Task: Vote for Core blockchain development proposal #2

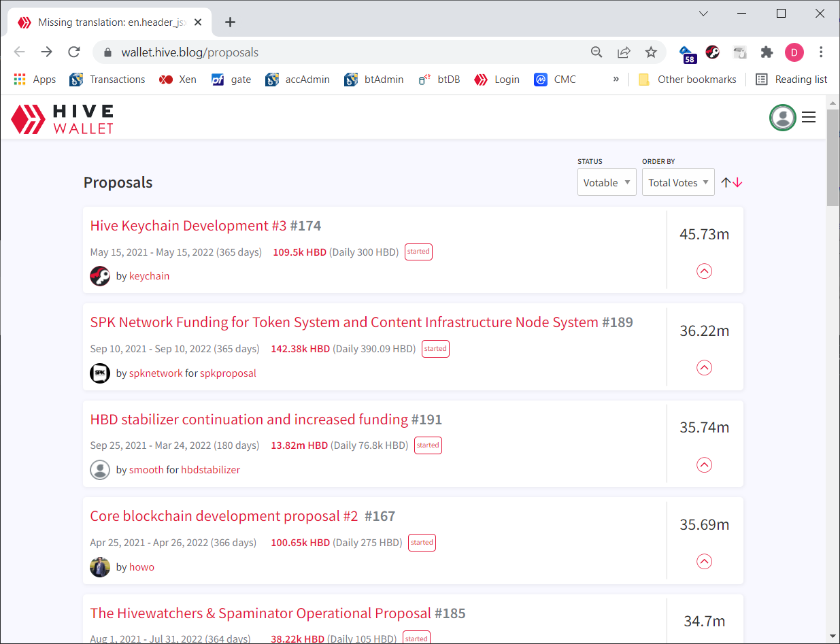Action: 704,562
